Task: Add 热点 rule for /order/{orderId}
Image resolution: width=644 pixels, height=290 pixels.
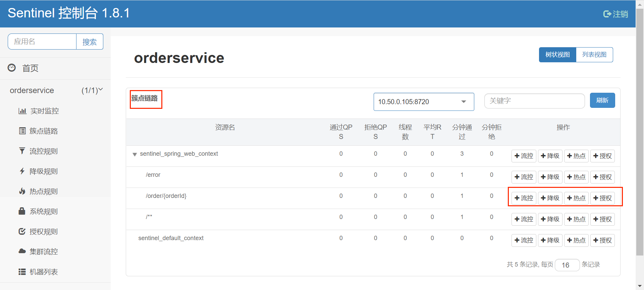Action: pos(576,198)
